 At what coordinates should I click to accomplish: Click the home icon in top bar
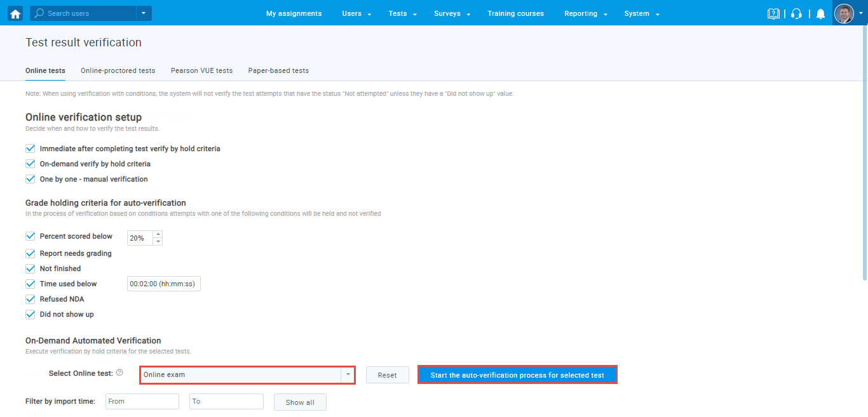pyautogui.click(x=15, y=13)
